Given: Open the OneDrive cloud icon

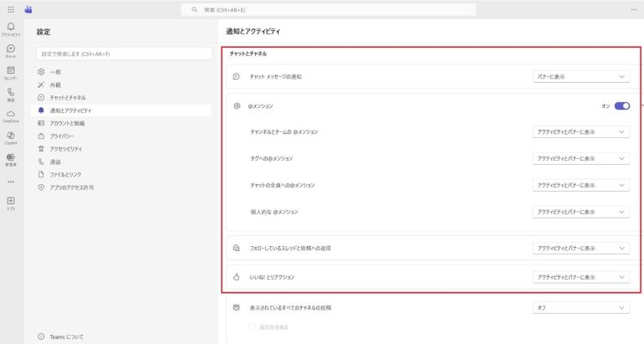Looking at the screenshot, I should 11,115.
